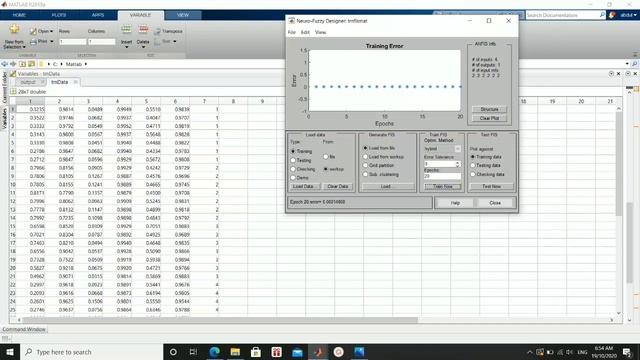Expand the Delete dropdown
The height and width of the screenshot is (360, 640).
click(143, 47)
